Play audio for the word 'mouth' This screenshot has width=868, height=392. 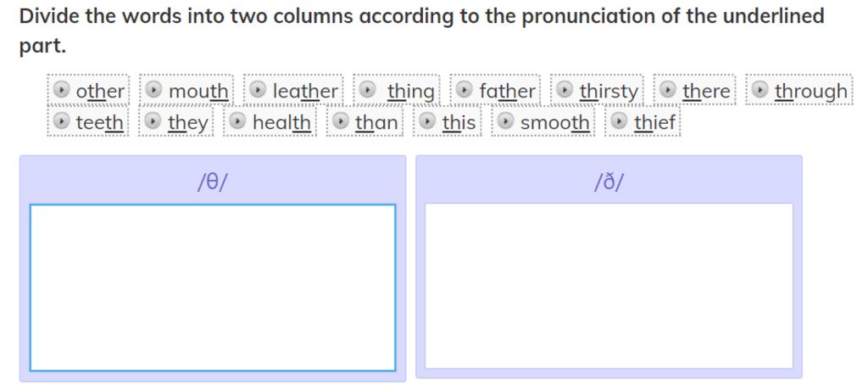point(153,89)
